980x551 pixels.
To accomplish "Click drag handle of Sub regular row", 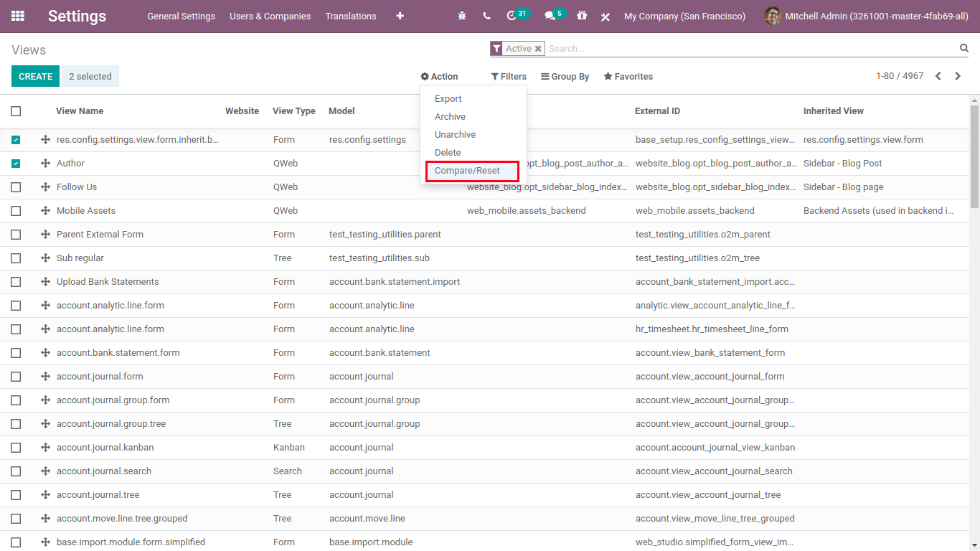I will (45, 258).
